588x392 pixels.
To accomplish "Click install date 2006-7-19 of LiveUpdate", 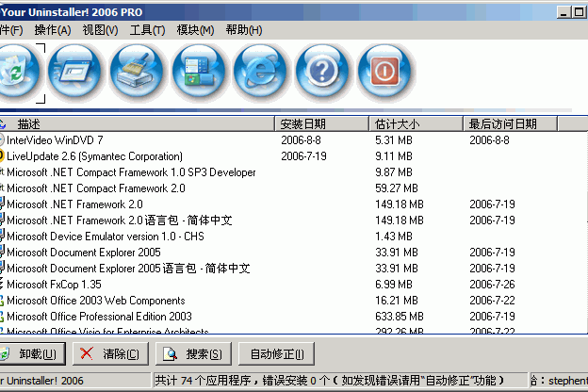I will click(303, 156).
